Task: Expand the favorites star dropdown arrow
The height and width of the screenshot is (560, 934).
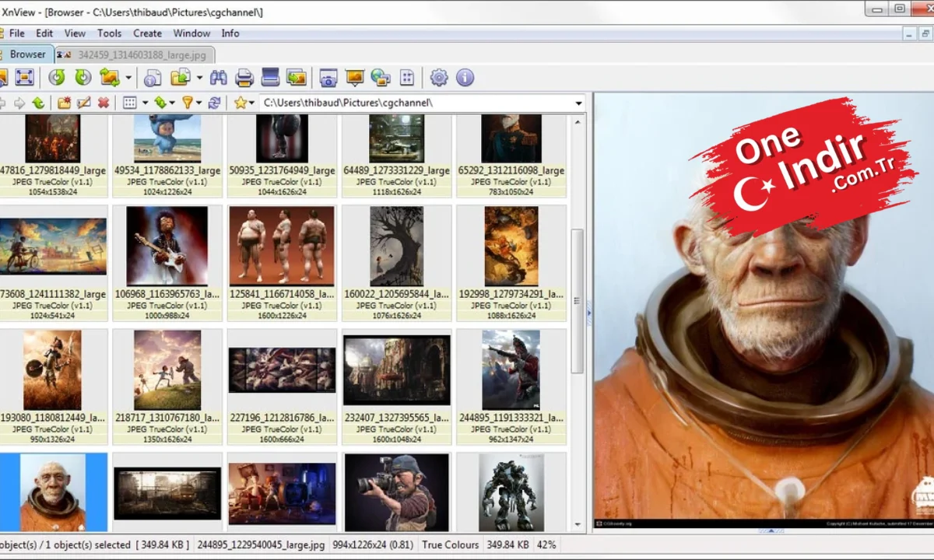Action: (x=251, y=103)
